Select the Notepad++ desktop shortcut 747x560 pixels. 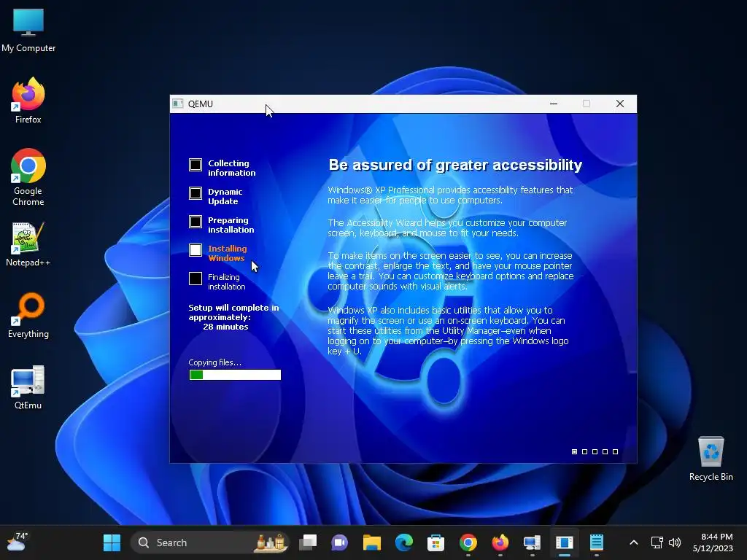pos(28,244)
